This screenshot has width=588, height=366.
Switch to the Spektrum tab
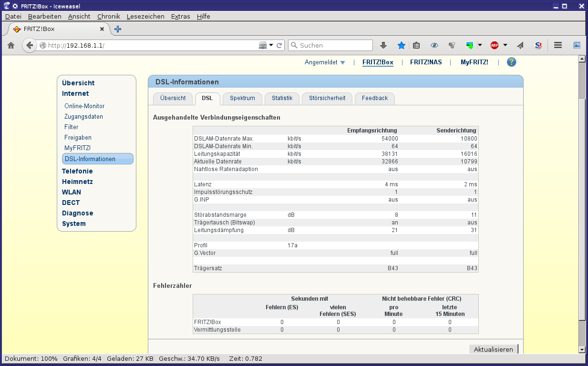coord(242,98)
